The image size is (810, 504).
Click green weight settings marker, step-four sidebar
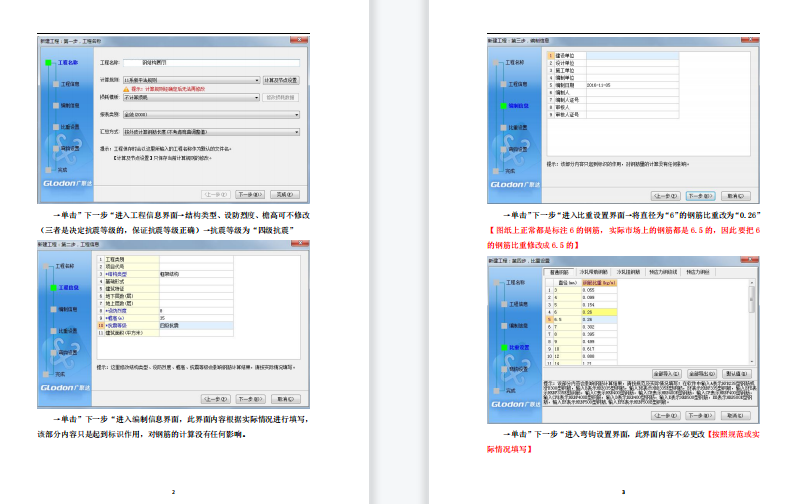coord(504,348)
